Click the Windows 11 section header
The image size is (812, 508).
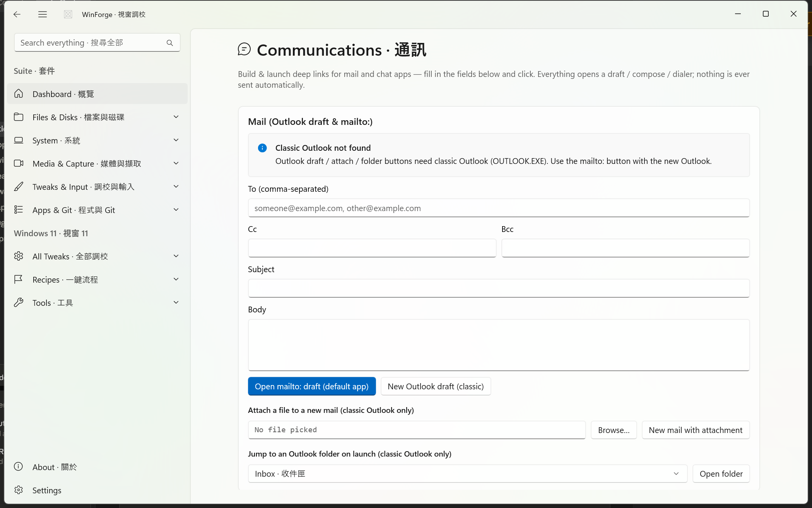51,233
